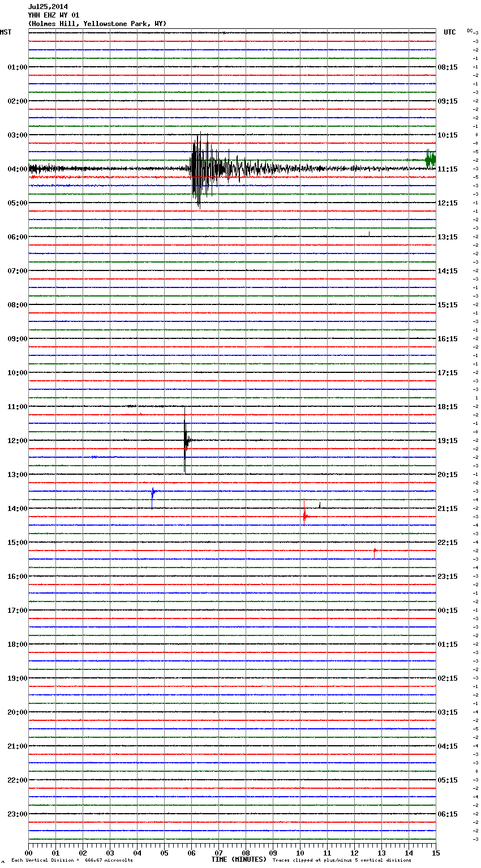Click the 02:15 UTC time label

pyautogui.click(x=448, y=678)
